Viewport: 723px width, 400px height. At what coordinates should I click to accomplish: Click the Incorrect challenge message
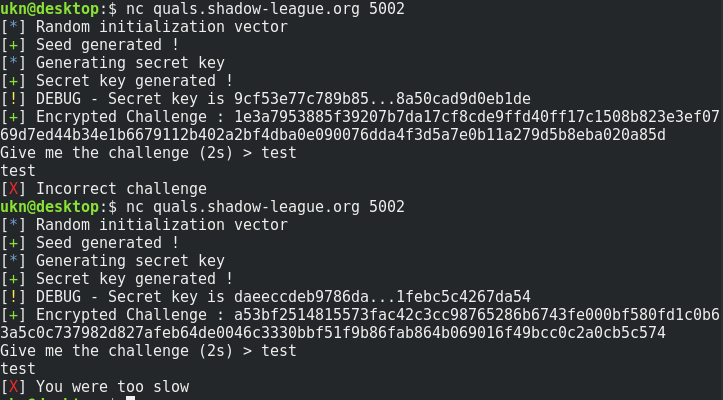pos(121,189)
